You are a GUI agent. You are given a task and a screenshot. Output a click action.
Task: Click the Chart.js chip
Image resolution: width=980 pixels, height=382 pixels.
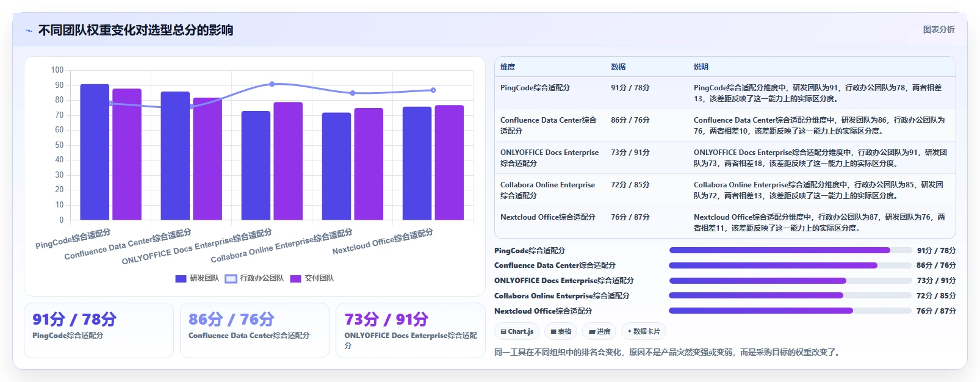517,331
